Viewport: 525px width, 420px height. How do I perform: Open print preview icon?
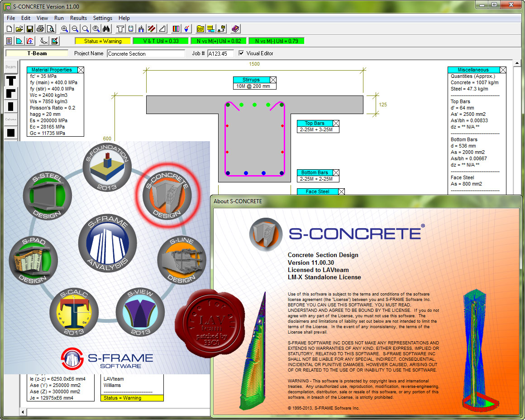click(x=51, y=29)
